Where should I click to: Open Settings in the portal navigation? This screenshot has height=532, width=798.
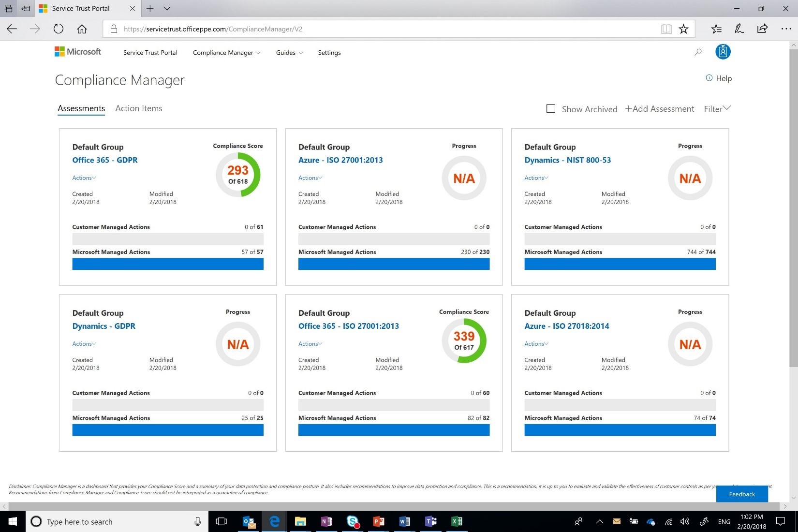coord(329,52)
